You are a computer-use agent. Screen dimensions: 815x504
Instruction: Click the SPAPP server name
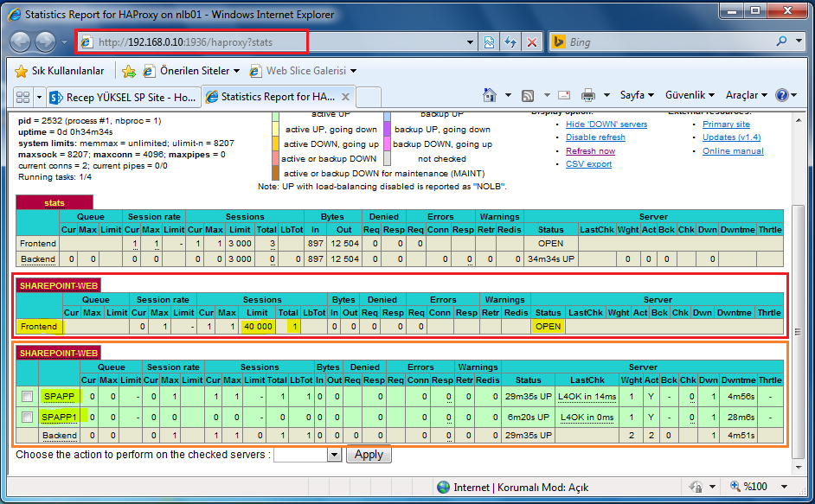(59, 397)
